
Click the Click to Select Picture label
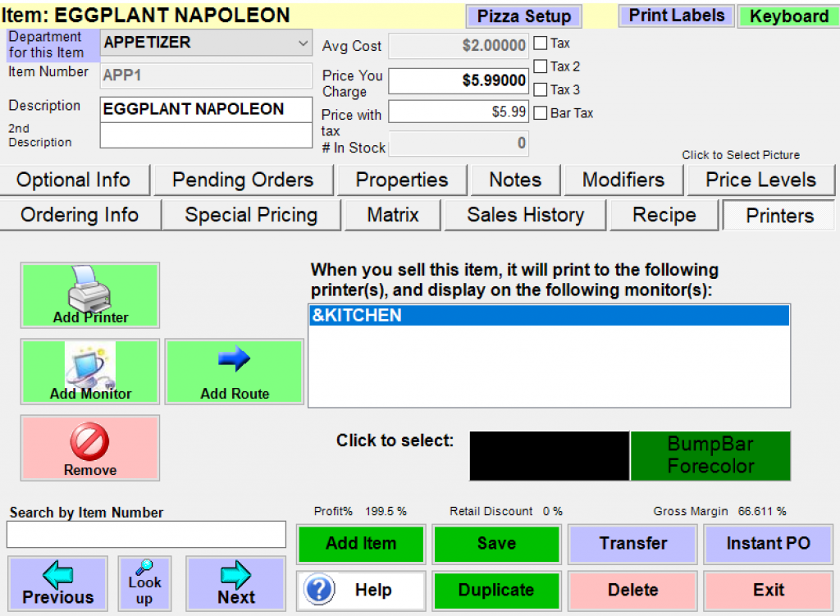point(741,155)
